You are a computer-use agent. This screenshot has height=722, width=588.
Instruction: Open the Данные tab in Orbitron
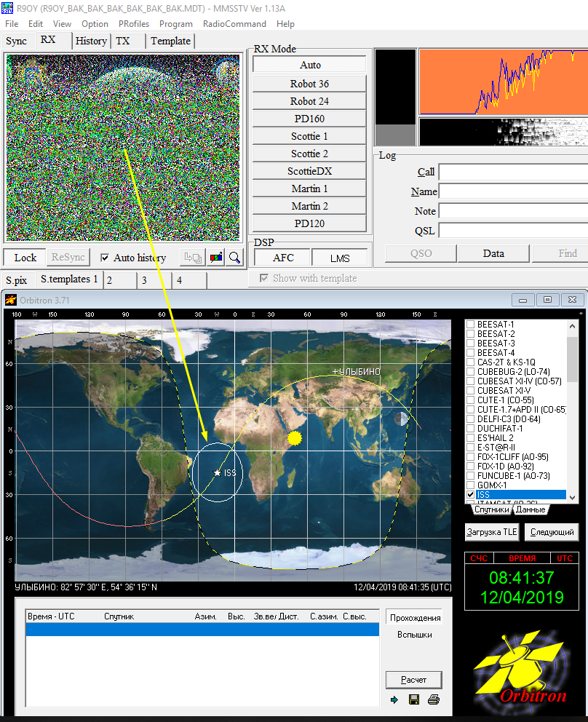click(x=531, y=510)
